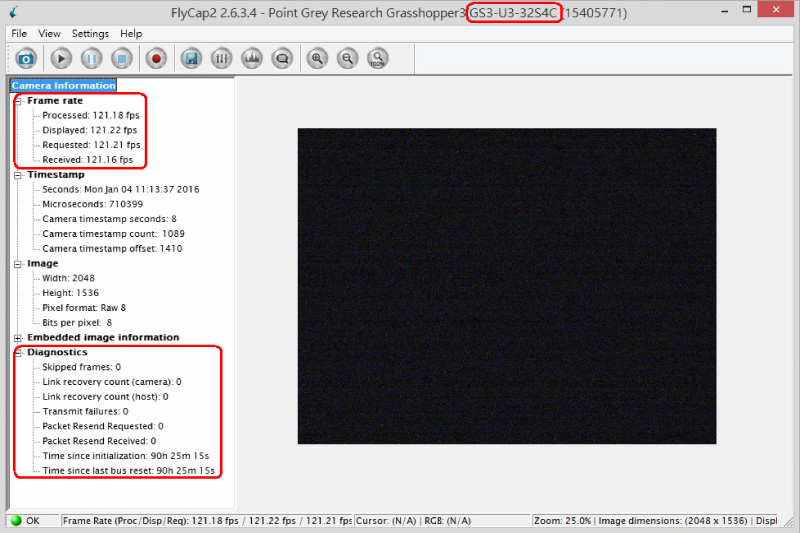Open the camera control sliders dialog

tap(221, 59)
